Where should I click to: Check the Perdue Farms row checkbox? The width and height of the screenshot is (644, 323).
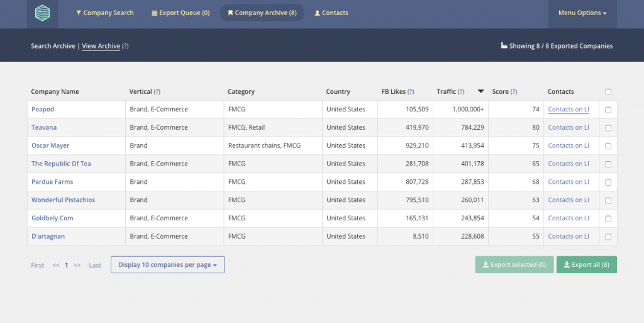click(x=608, y=182)
